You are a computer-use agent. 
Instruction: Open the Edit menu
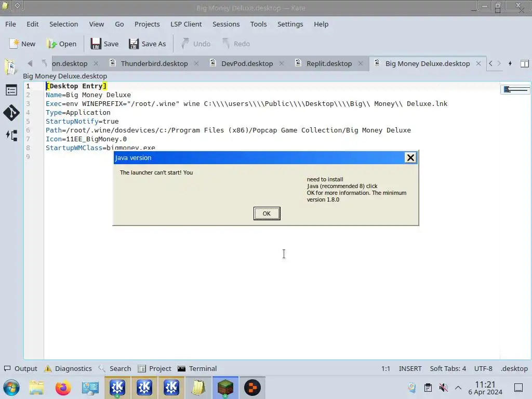point(33,24)
